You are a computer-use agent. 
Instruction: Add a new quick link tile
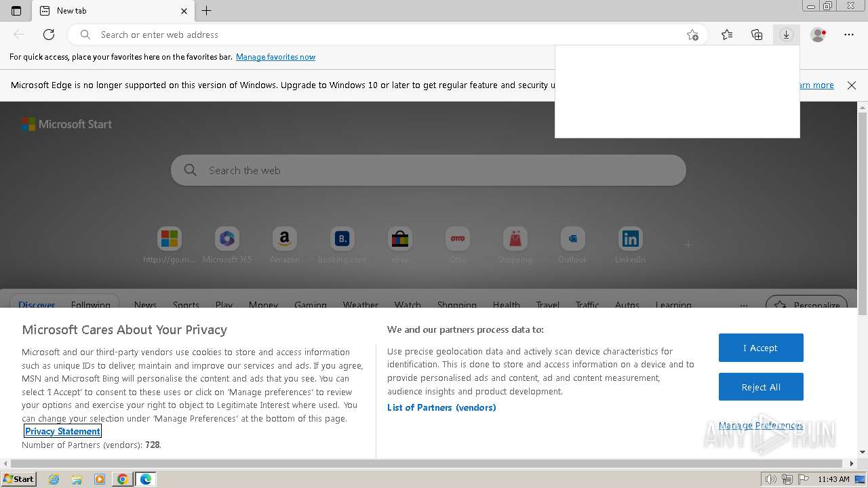688,245
